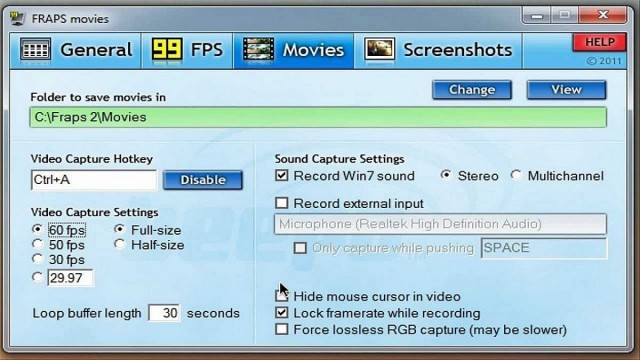The height and width of the screenshot is (360, 640).
Task: Enable Record external input
Action: point(282,203)
